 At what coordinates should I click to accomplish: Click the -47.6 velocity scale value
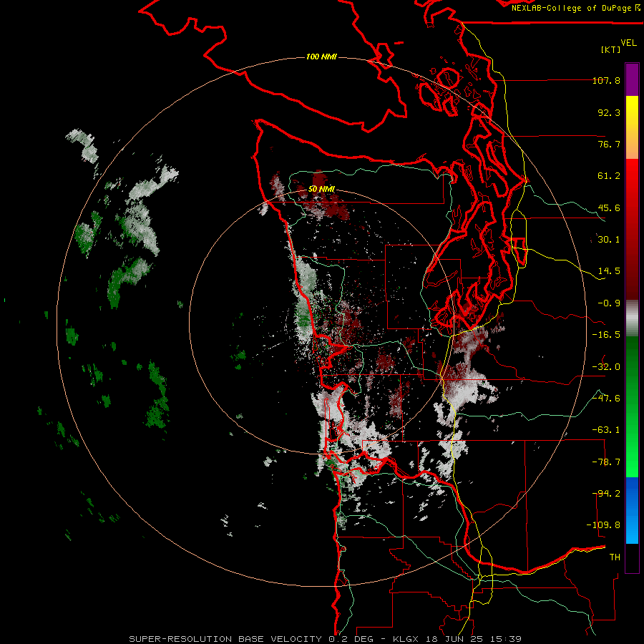[x=606, y=399]
